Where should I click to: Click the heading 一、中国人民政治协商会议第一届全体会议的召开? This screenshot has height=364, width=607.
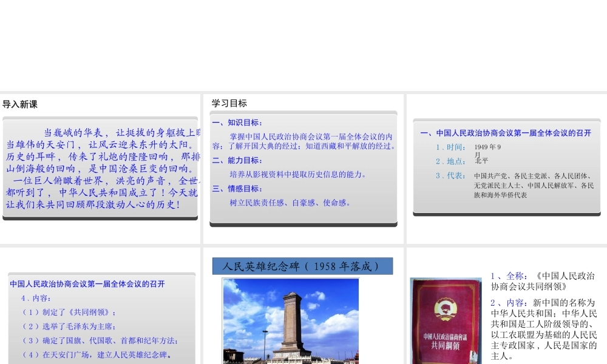506,133
